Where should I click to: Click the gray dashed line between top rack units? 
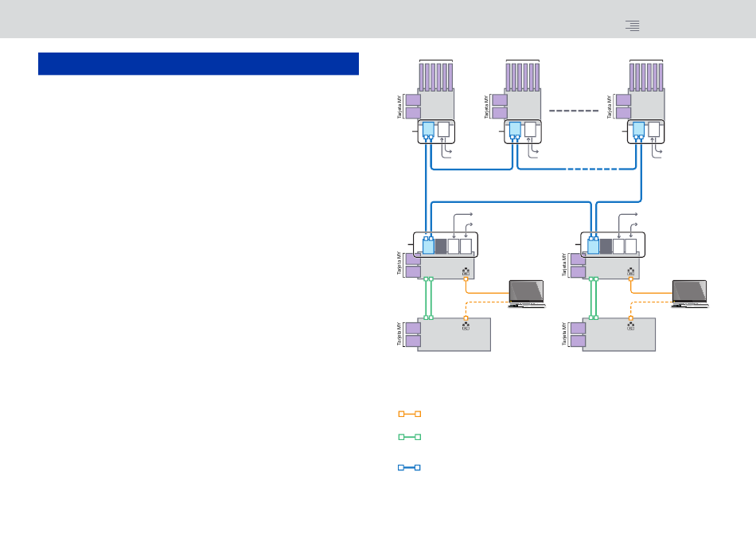click(574, 111)
